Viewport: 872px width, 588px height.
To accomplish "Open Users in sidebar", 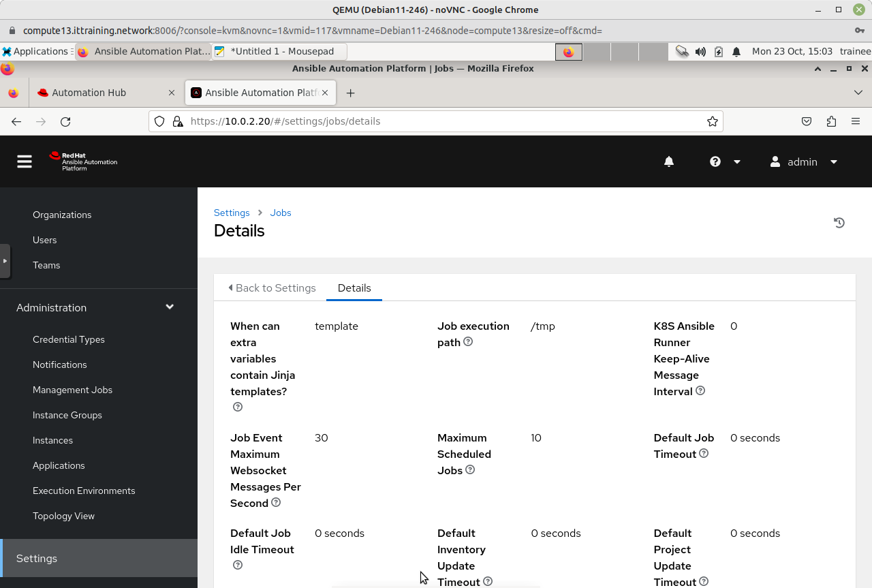I will 45,240.
